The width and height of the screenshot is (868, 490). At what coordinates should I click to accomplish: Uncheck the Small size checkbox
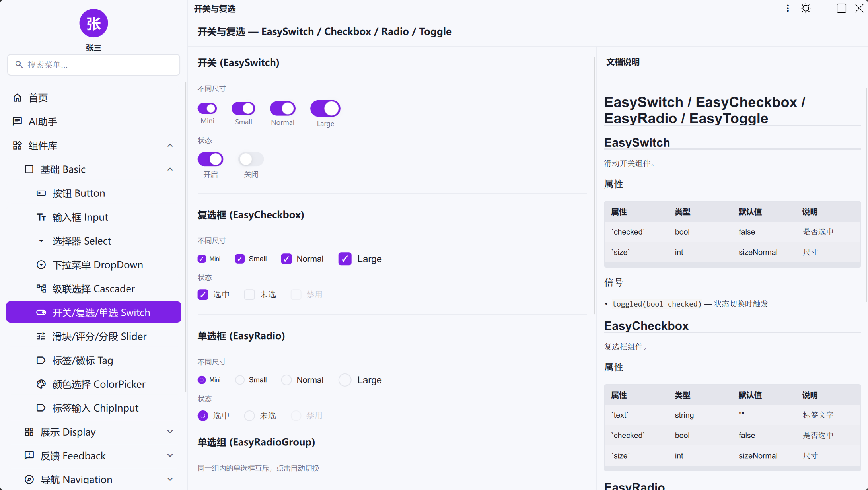coord(240,259)
